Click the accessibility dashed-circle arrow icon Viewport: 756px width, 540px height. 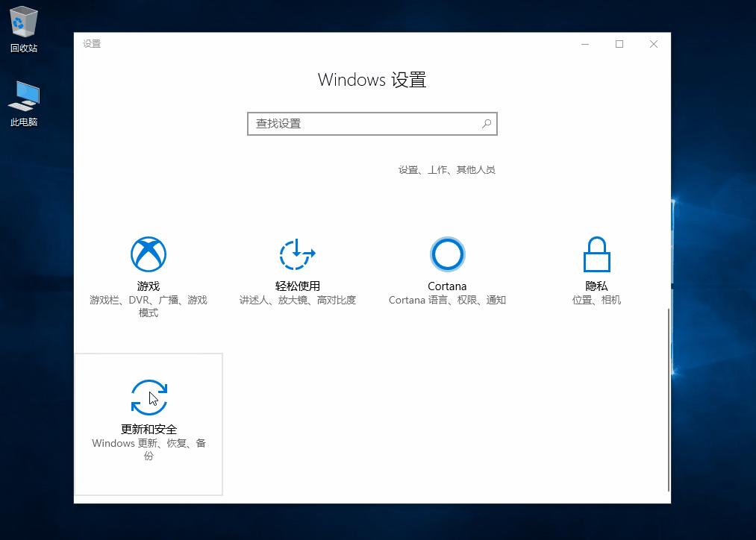click(297, 254)
